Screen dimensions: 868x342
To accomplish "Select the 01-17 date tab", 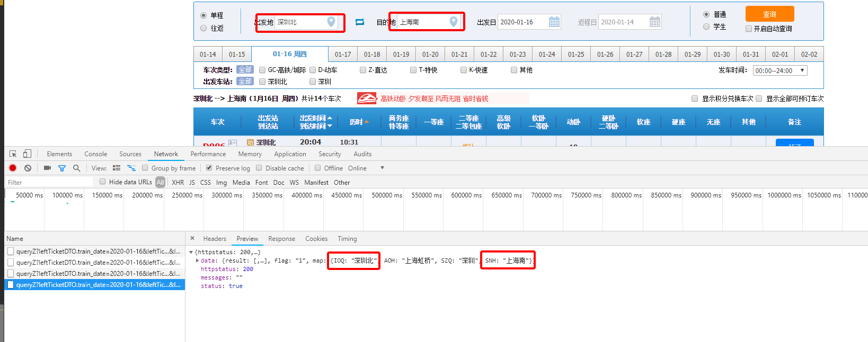I will pos(343,55).
